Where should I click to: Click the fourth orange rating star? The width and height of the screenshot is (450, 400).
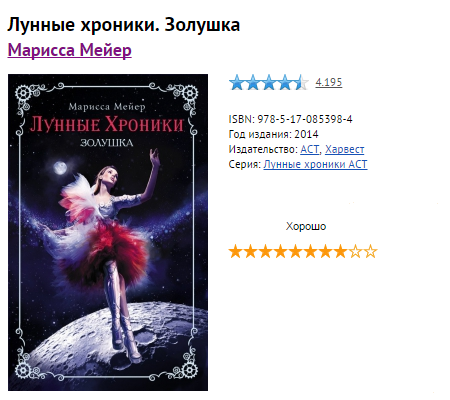pyautogui.click(x=280, y=251)
